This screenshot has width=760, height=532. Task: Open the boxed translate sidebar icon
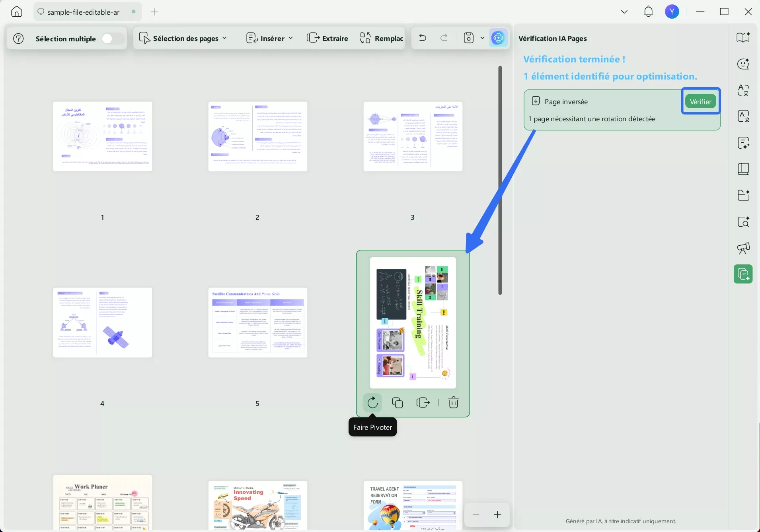[x=743, y=116]
